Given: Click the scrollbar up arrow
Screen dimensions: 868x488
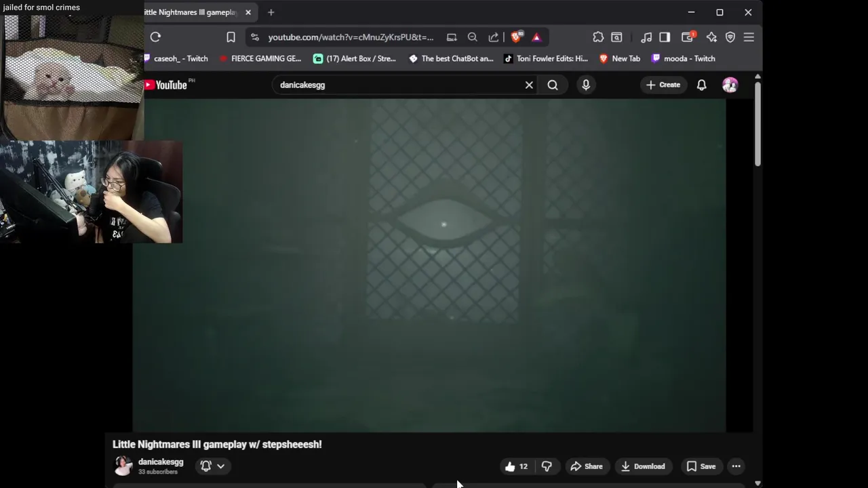Looking at the screenshot, I should pyautogui.click(x=757, y=77).
